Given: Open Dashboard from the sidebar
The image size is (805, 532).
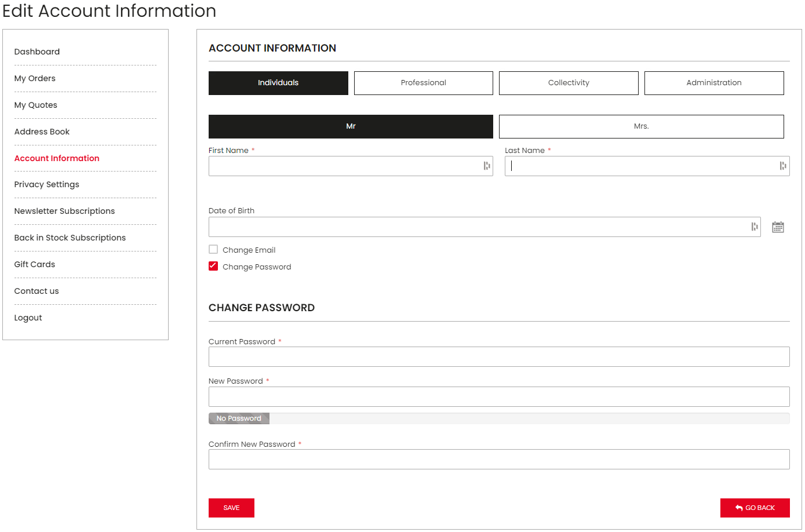Looking at the screenshot, I should point(37,52).
